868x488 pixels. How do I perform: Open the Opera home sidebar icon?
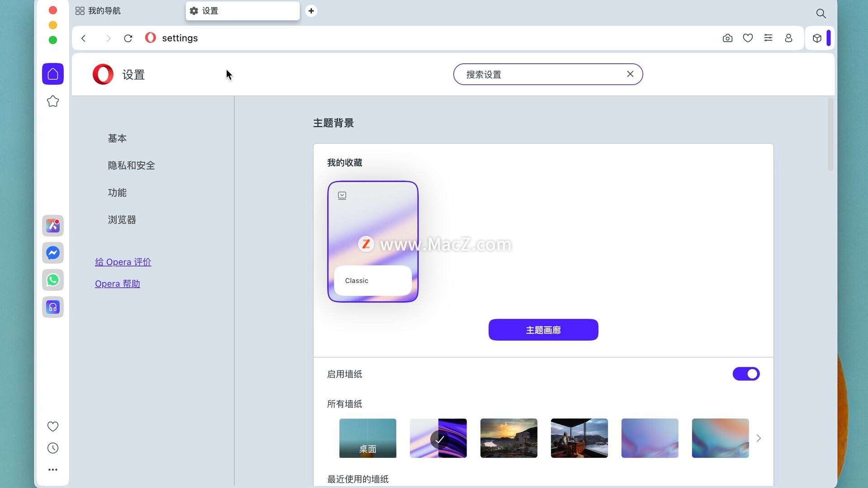click(53, 74)
